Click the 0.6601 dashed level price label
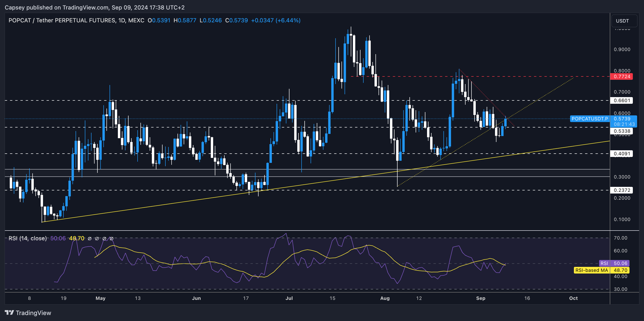Screen dimensions: 644x321 (622, 100)
